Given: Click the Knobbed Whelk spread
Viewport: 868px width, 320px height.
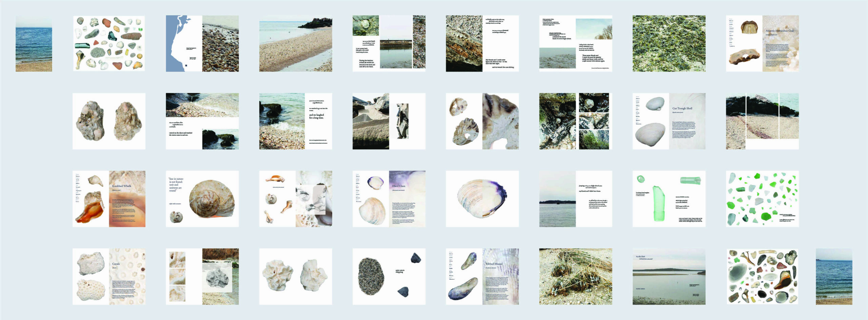Looking at the screenshot, I should tap(109, 199).
